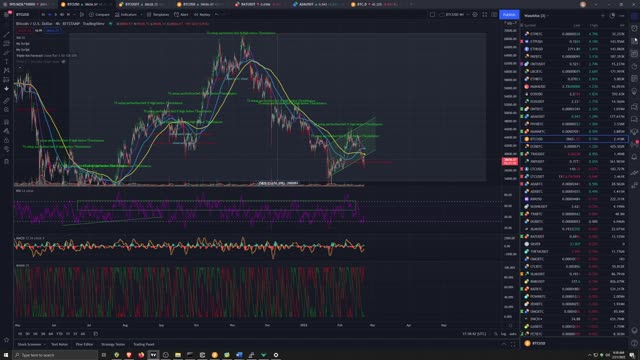The image size is (640, 360).
Task: Toggle log scale on price axis
Action: [x=504, y=333]
